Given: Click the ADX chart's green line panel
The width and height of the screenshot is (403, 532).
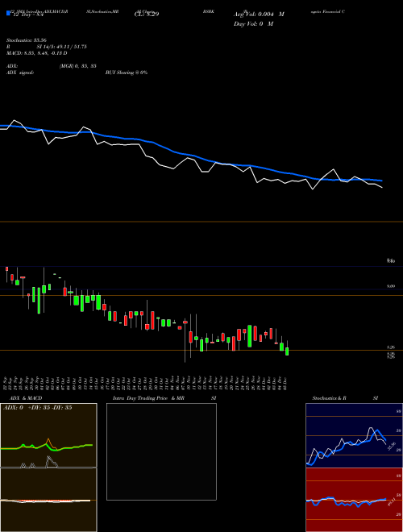Looking at the screenshot, I should (48, 435).
